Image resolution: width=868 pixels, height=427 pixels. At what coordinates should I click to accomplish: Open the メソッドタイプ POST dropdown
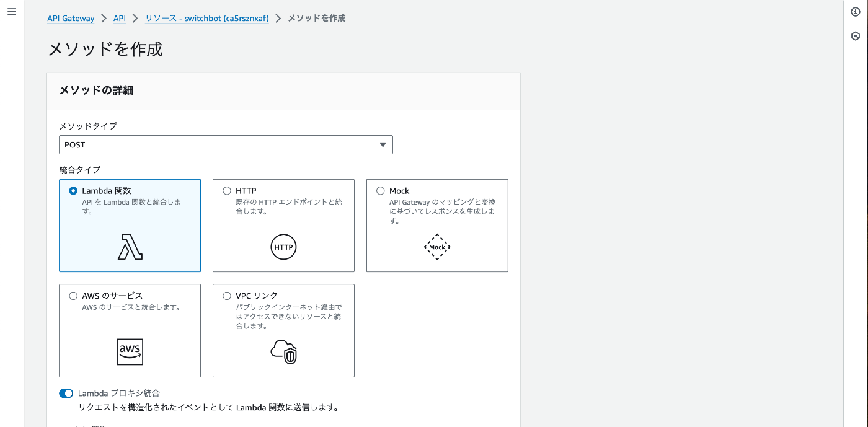[x=226, y=144]
